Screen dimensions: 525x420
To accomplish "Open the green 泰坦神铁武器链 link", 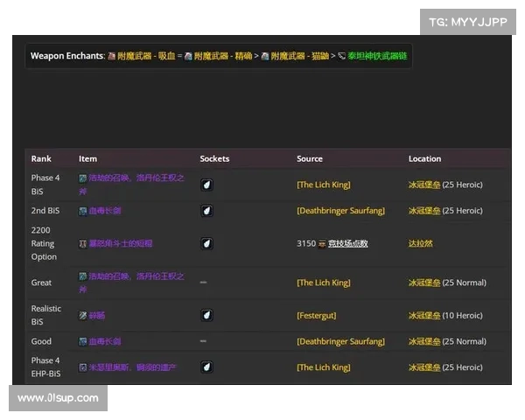I will click(x=377, y=56).
